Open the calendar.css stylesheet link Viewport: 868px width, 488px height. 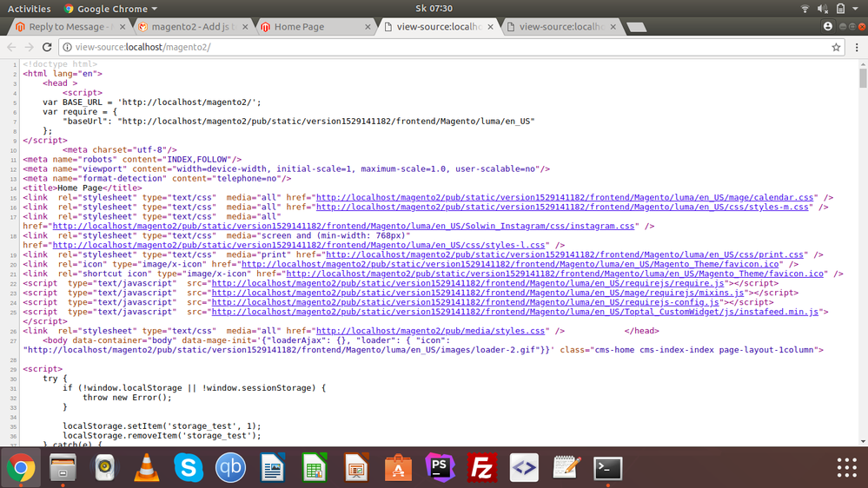565,197
